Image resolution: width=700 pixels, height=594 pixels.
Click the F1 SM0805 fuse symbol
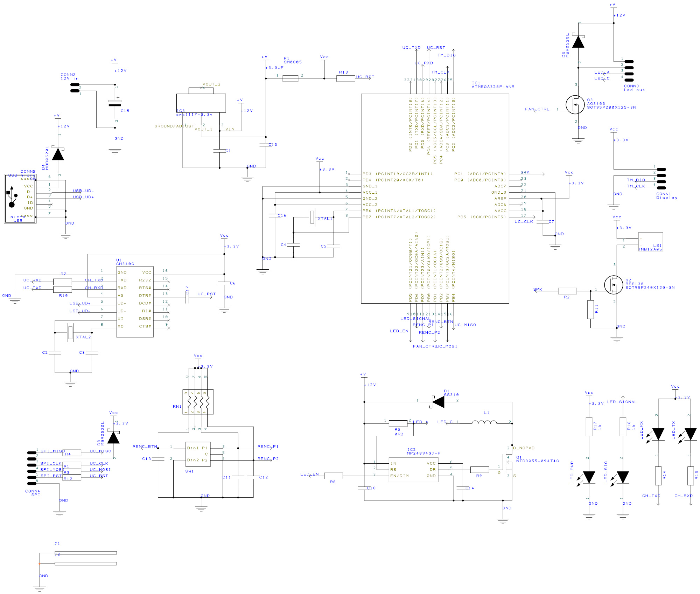(x=290, y=78)
